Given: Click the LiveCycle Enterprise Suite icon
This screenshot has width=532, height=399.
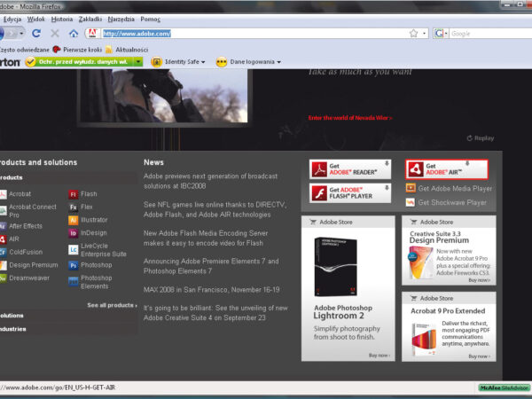Looking at the screenshot, I should coord(74,249).
